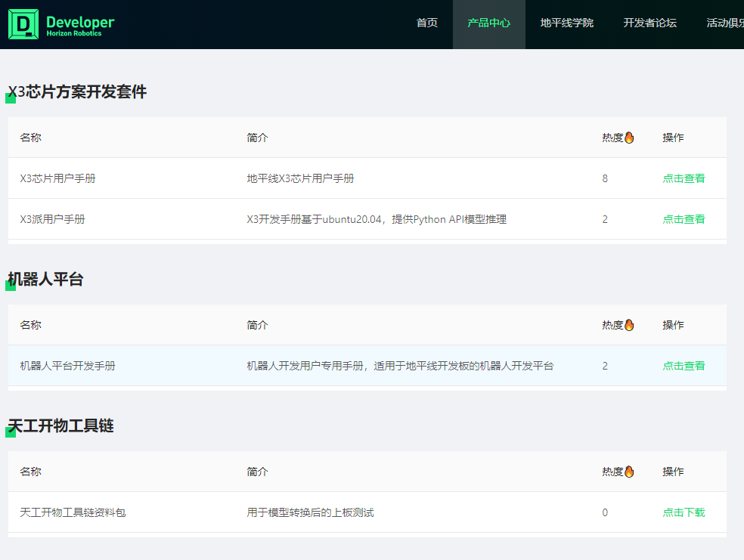Select the 产品中心 navigation tab

coord(488,23)
